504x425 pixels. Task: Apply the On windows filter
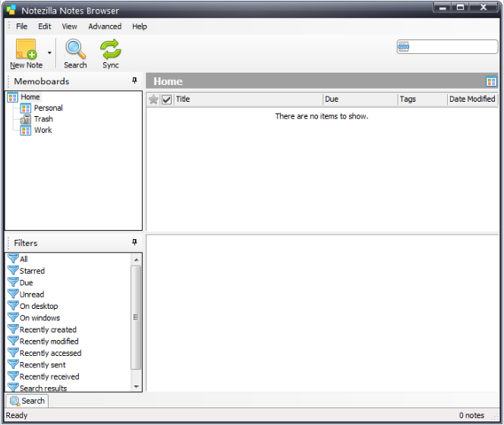click(x=40, y=318)
